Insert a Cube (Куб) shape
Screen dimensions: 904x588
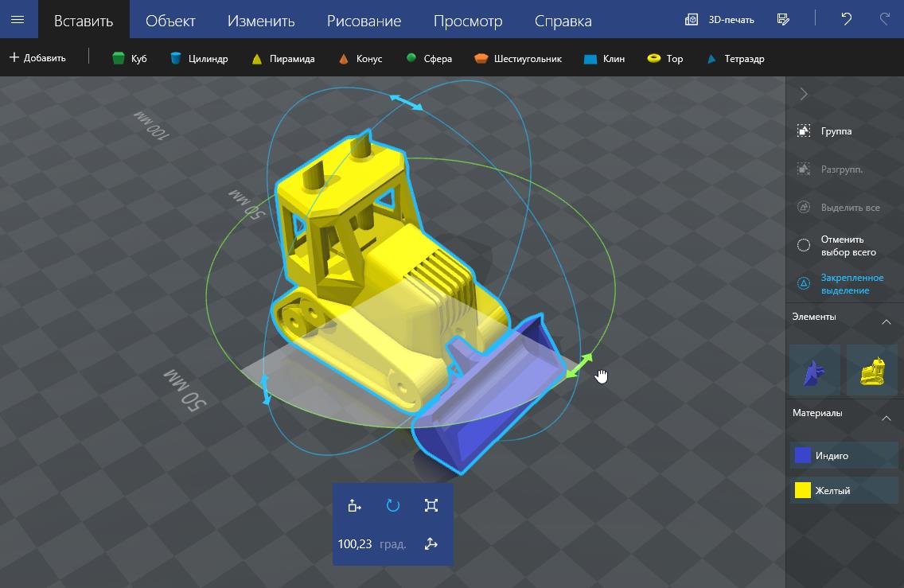[129, 58]
